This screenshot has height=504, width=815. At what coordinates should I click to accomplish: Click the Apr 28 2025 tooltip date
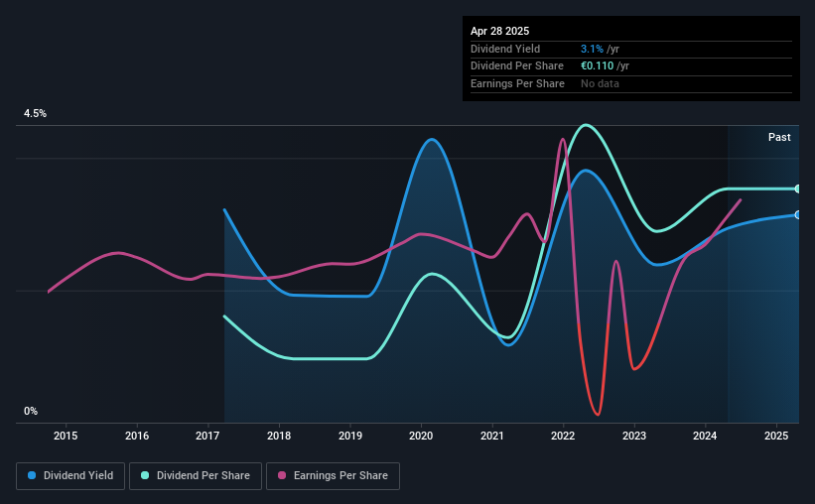pos(499,31)
